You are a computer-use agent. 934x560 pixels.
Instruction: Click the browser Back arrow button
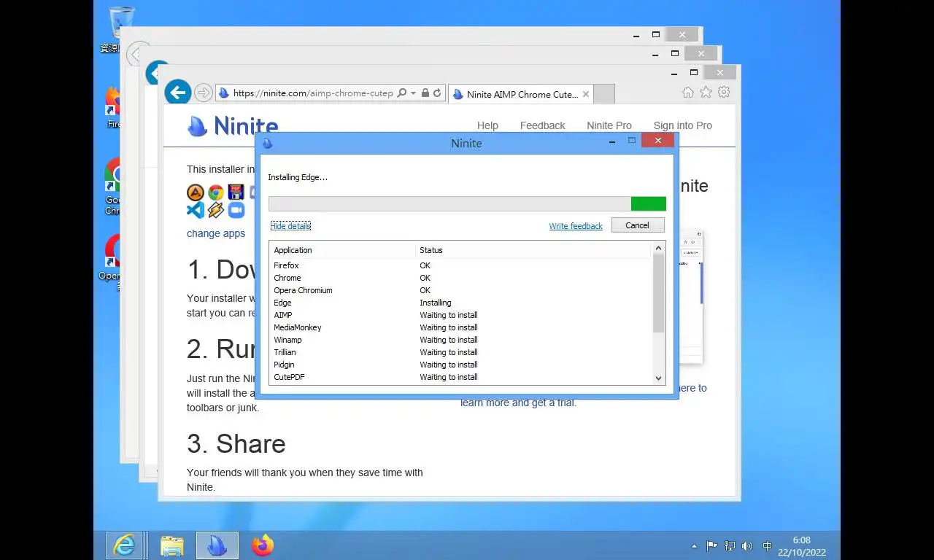[x=177, y=93]
